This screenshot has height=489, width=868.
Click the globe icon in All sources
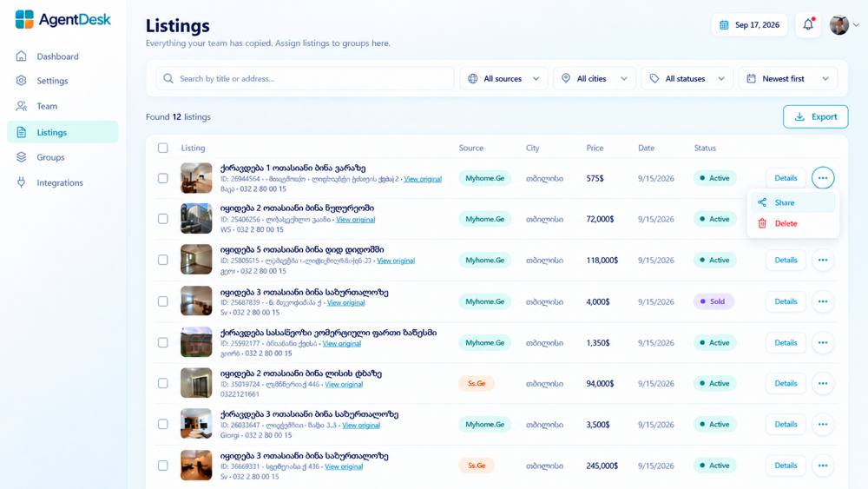[473, 79]
